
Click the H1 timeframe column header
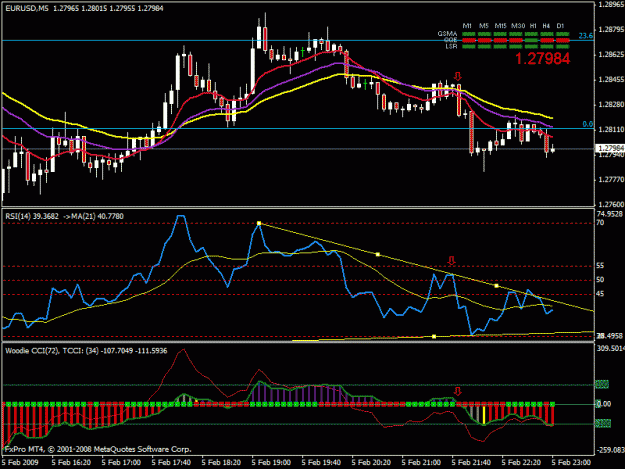click(x=533, y=26)
